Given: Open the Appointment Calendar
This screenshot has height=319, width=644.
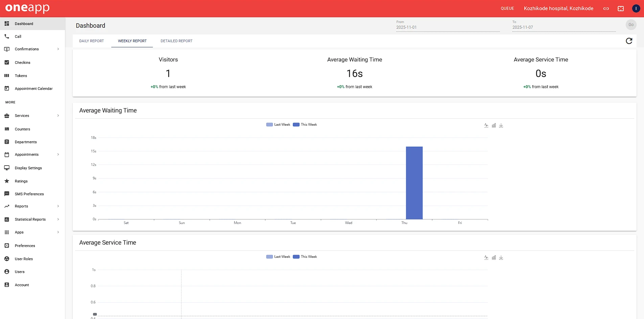Looking at the screenshot, I should [33, 88].
